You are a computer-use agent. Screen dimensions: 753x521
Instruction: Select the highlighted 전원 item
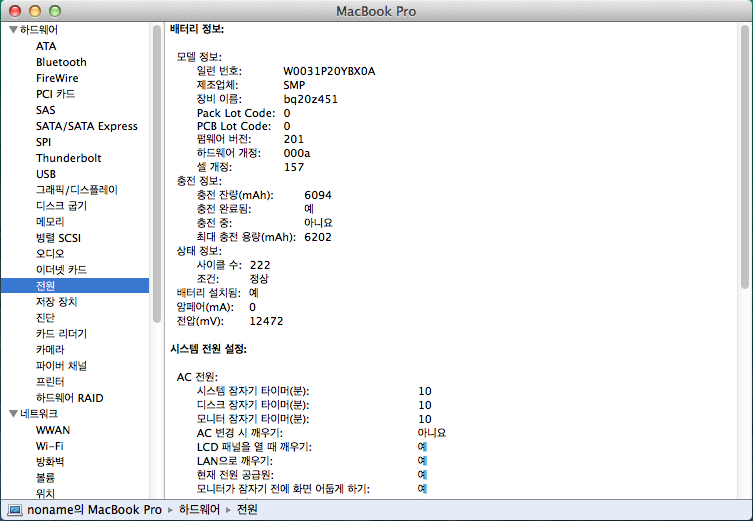click(47, 286)
